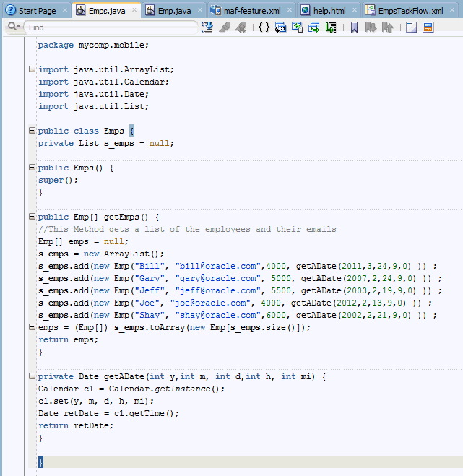This screenshot has height=476, width=463.
Task: Click the Emp.java tab's Java file icon
Action: [x=150, y=10]
